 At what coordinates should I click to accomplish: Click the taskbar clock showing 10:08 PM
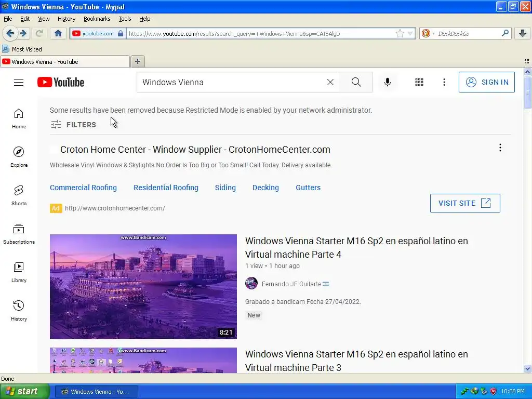click(513, 391)
